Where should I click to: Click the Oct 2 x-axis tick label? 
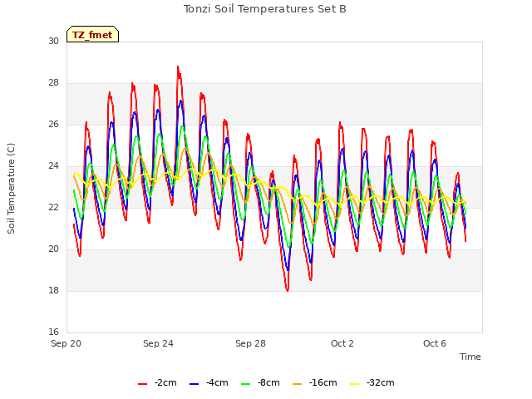342,343
